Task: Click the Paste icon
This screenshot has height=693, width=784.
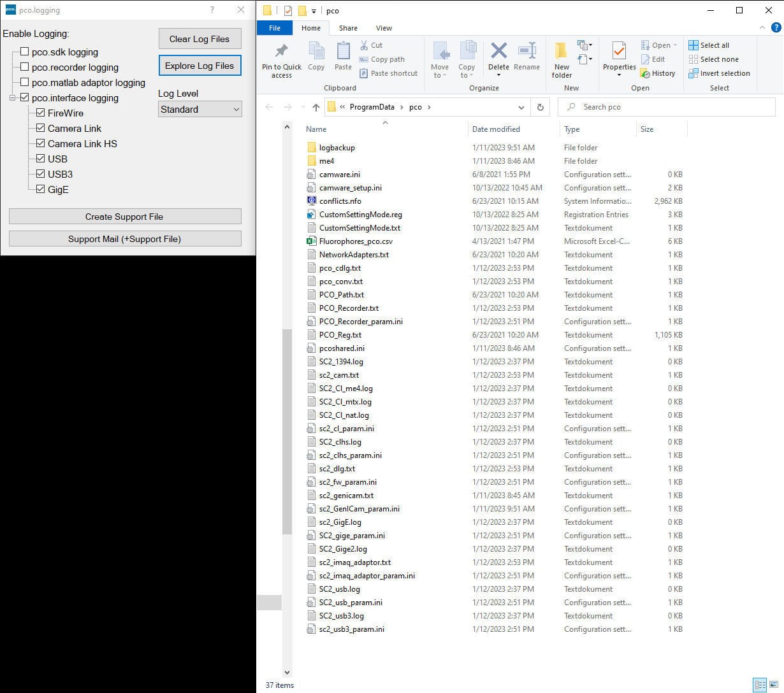Action: (x=343, y=57)
